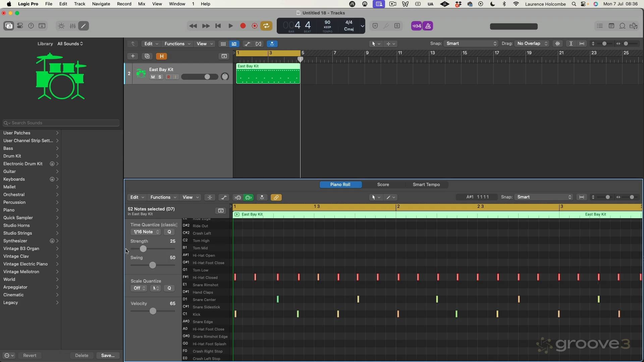Open Tracks area Edit dropdown menu
Screen dimensions: 644x362
pos(151,44)
